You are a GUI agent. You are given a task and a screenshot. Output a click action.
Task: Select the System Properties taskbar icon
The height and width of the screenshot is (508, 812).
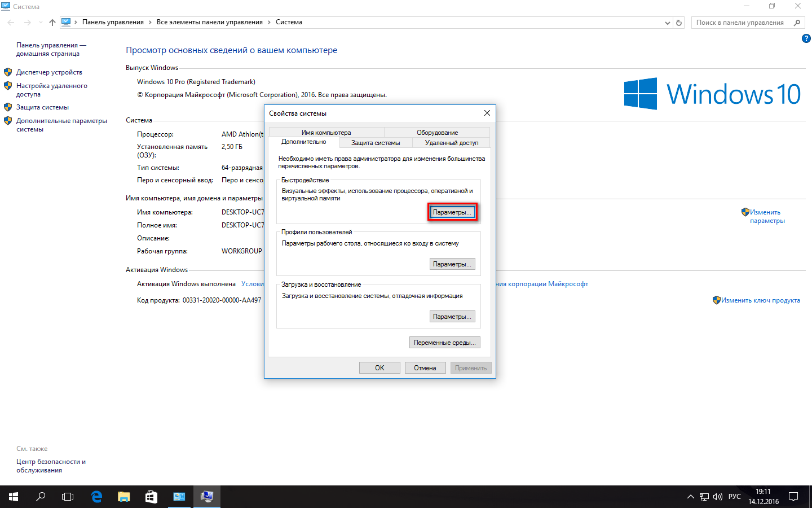pos(207,497)
